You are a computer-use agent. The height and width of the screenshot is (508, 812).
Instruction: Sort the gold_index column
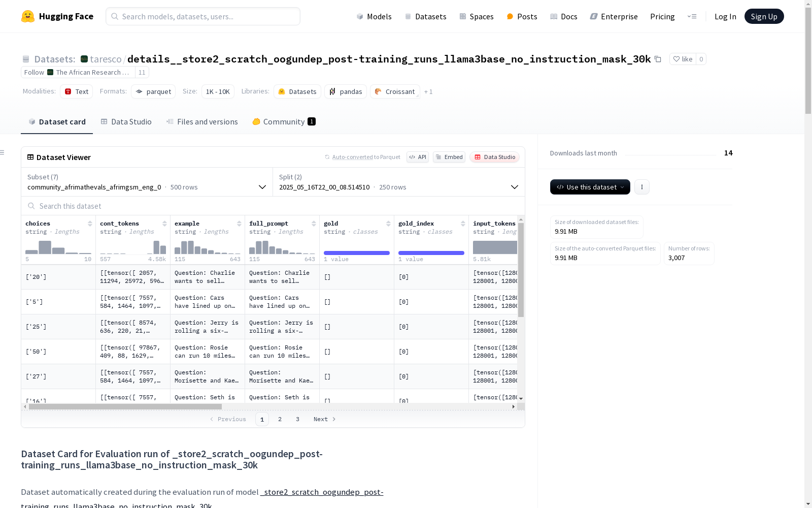point(463,224)
